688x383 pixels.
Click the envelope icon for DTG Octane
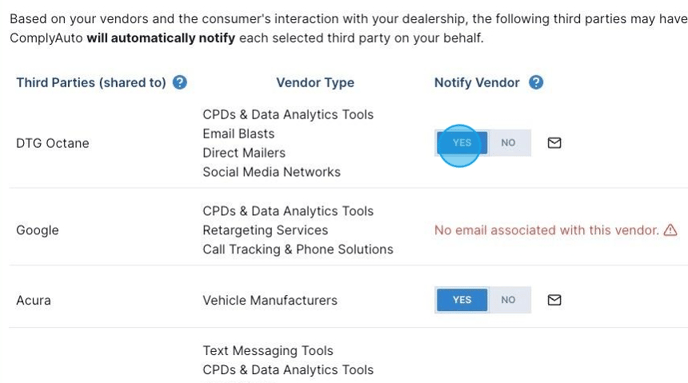pos(554,143)
